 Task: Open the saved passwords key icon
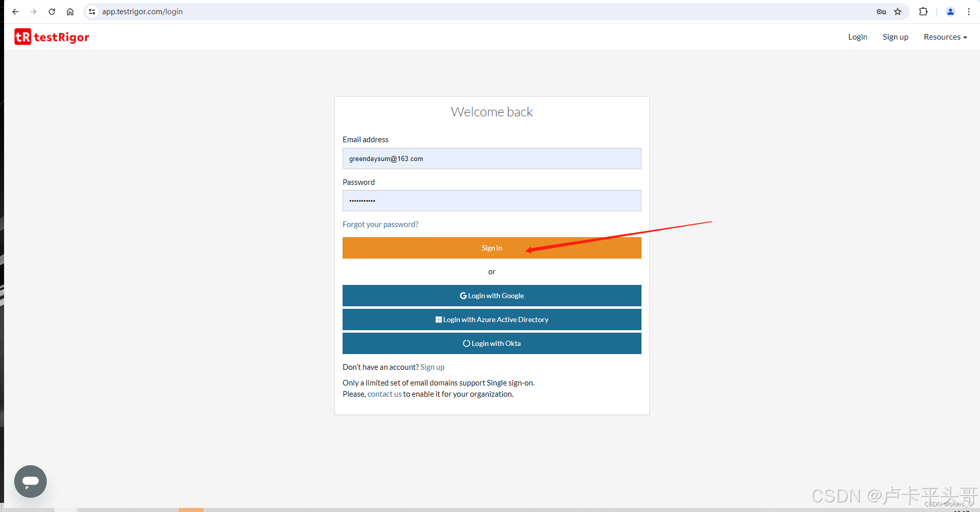click(881, 12)
